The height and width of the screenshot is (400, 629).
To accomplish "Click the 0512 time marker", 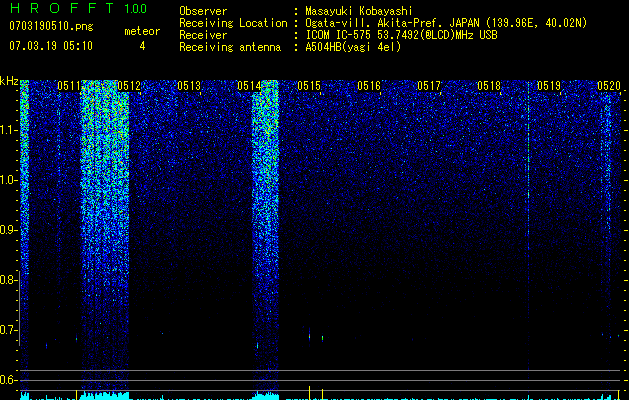I will (x=129, y=86).
